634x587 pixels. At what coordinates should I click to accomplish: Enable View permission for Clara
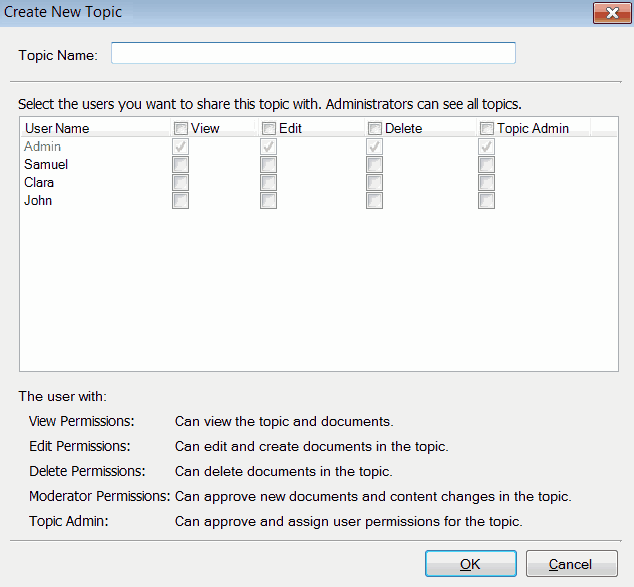[x=181, y=183]
